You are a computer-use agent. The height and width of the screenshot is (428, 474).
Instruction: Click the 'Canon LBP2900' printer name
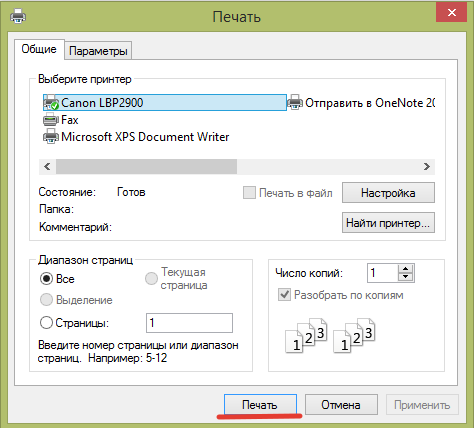tap(102, 103)
